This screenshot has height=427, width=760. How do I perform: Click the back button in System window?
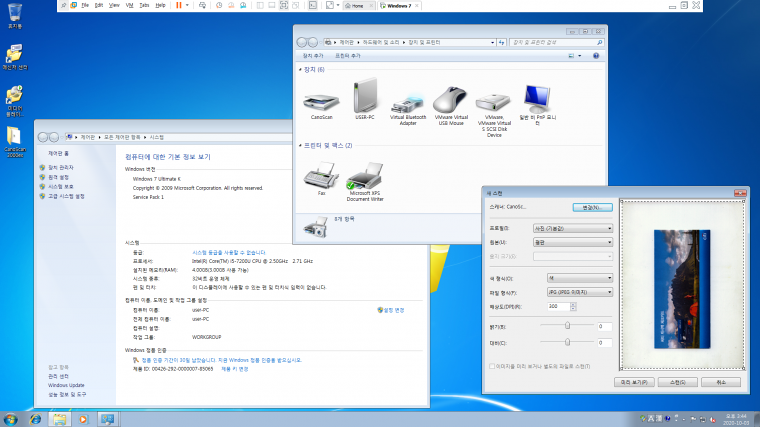click(x=43, y=137)
